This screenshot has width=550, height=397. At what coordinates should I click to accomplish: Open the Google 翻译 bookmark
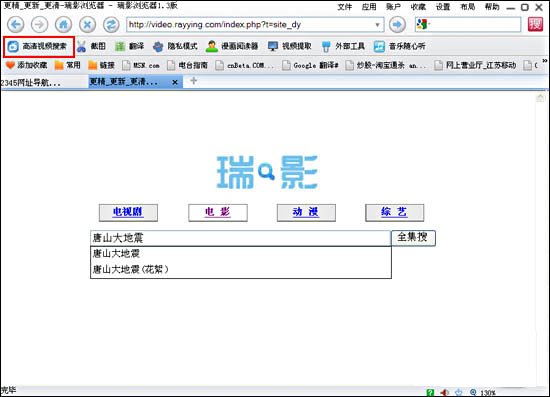tap(310, 65)
